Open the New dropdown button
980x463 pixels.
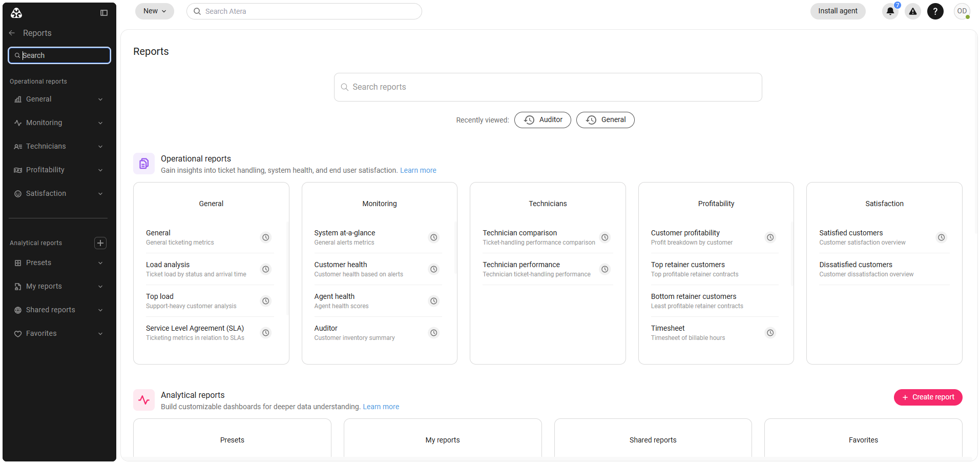(155, 11)
